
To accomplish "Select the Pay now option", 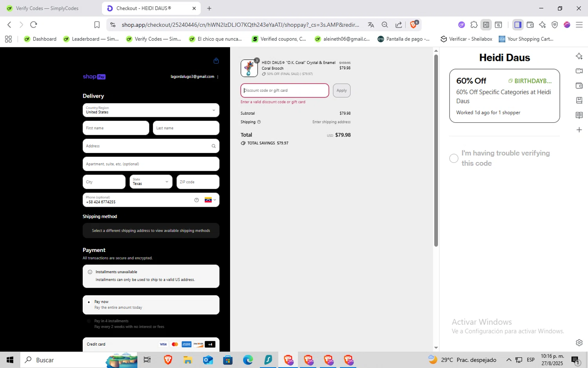I will [x=151, y=305].
